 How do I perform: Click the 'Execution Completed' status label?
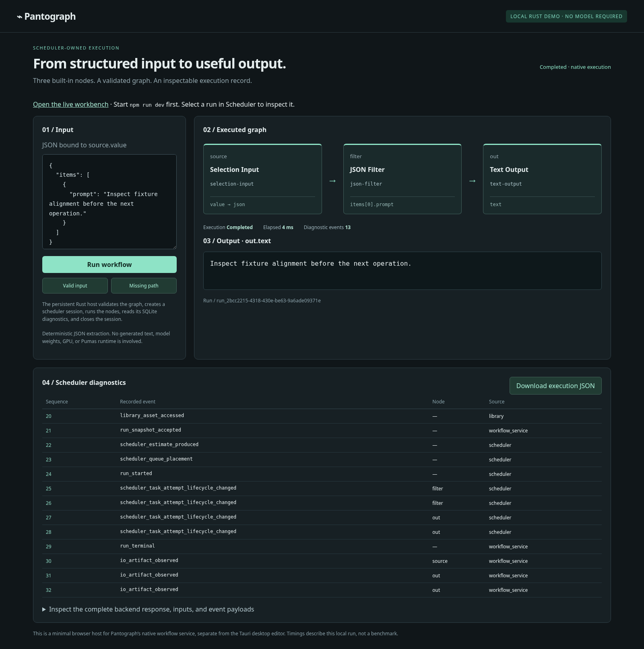click(228, 227)
